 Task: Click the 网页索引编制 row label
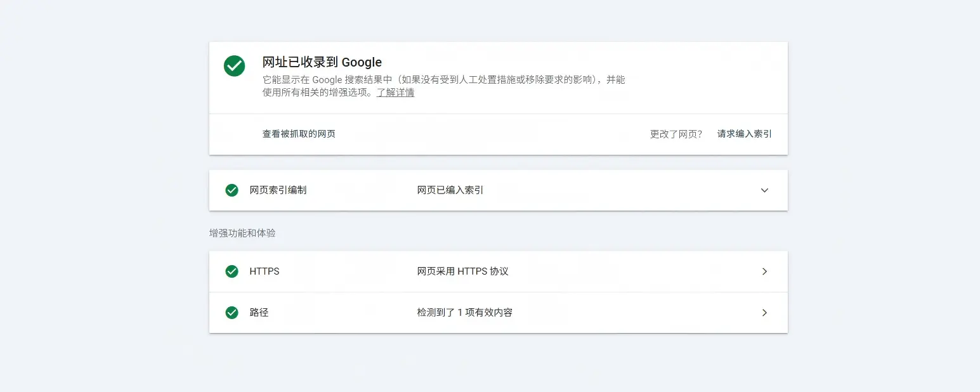tap(278, 190)
